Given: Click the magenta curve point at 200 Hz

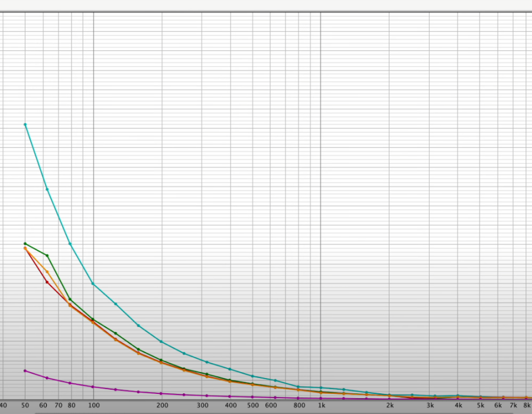Looking at the screenshot, I should coord(161,393).
